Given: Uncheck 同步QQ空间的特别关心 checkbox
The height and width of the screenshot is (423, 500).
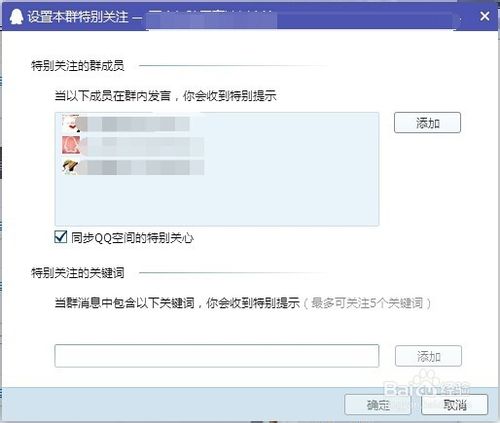Looking at the screenshot, I should pyautogui.click(x=61, y=237).
